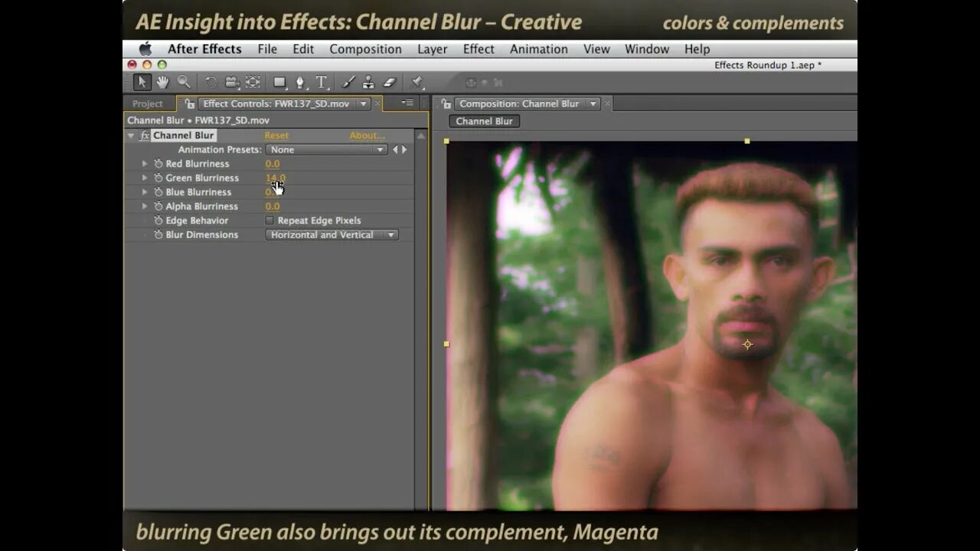Screen dimensions: 980x551
Task: Select the Pan Behind tool
Action: [253, 82]
